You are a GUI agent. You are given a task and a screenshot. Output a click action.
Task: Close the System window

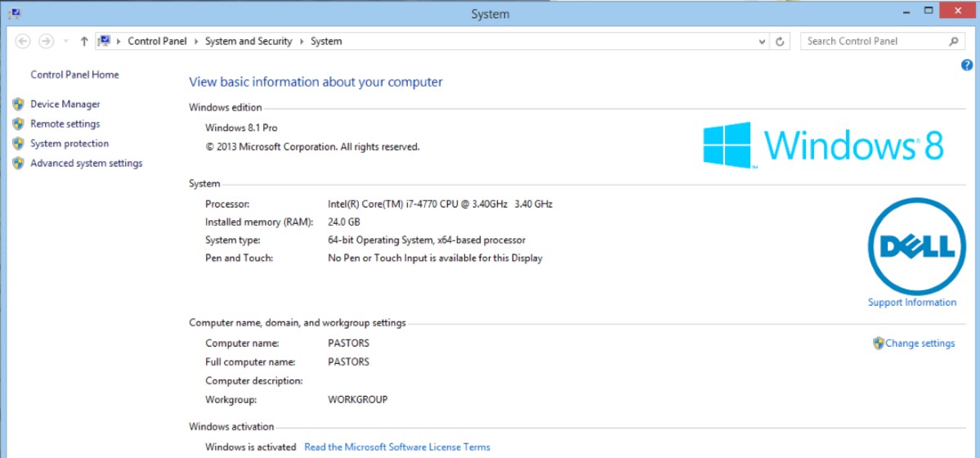pos(957,12)
